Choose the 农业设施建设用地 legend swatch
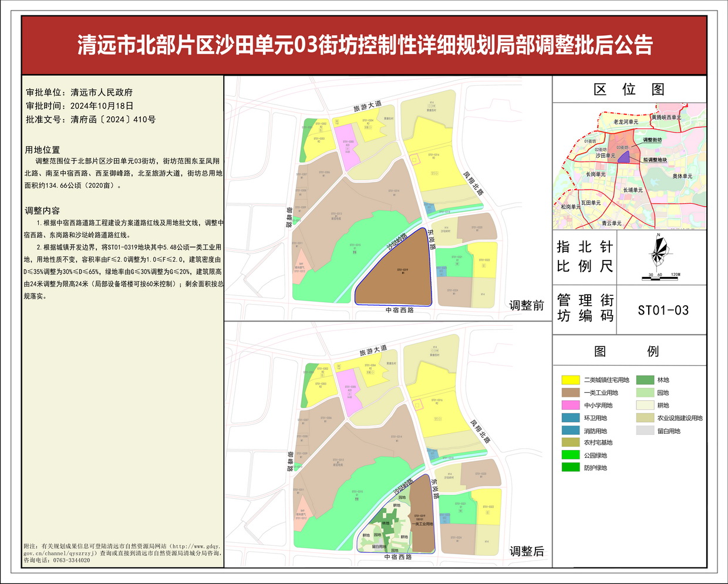This screenshot has width=728, height=584. (645, 418)
